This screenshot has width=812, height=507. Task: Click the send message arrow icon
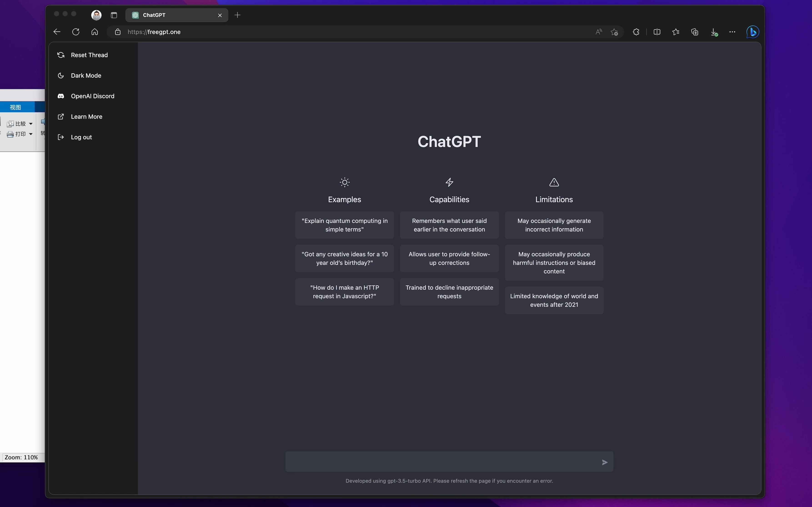(x=605, y=462)
